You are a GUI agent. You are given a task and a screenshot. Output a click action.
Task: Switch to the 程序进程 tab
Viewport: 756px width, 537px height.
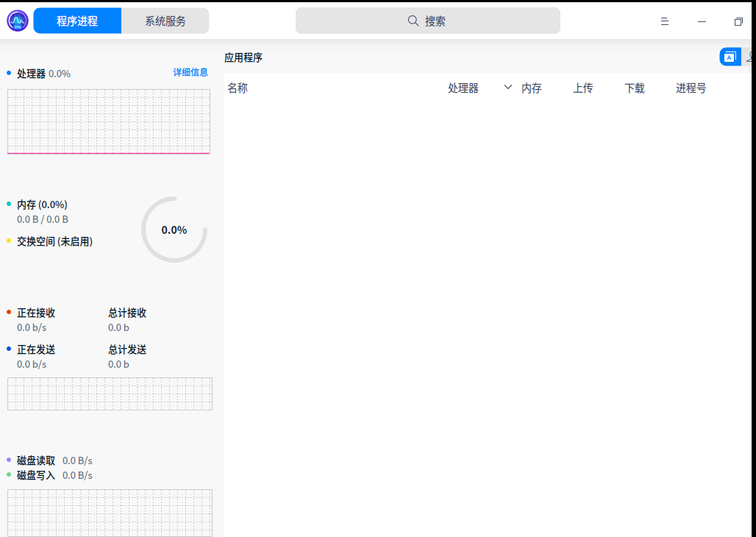click(77, 21)
